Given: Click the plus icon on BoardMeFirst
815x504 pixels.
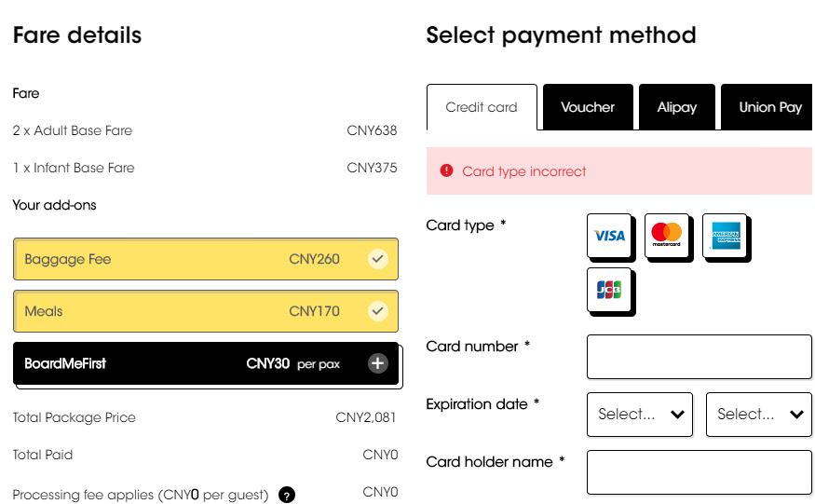Looking at the screenshot, I should coord(377,363).
